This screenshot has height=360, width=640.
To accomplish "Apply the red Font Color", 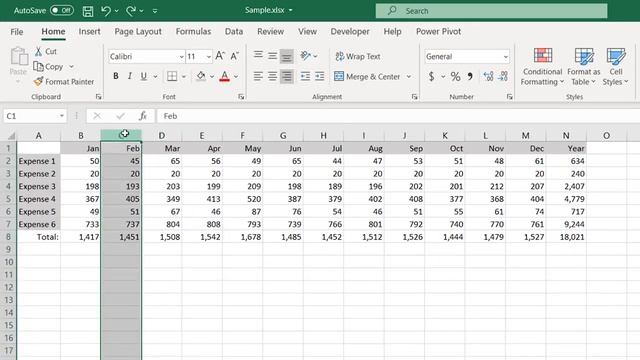I will click(224, 76).
